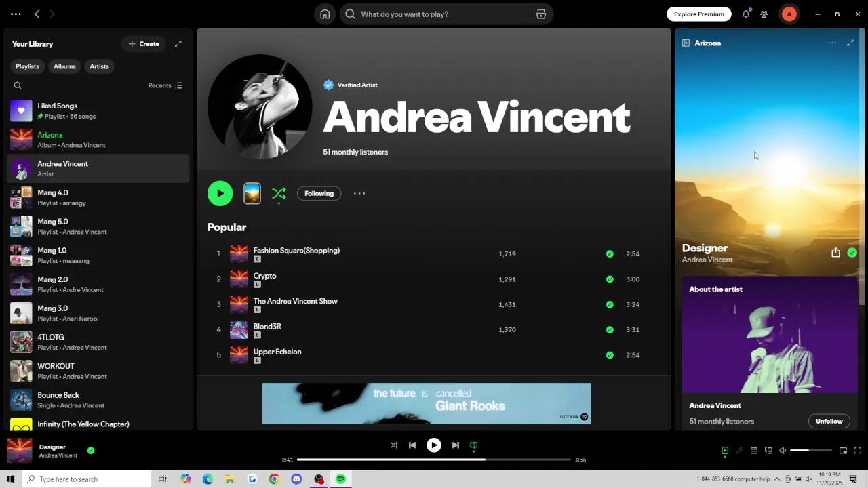Open the user profile avatar menu
The image size is (868, 488).
(x=789, y=14)
